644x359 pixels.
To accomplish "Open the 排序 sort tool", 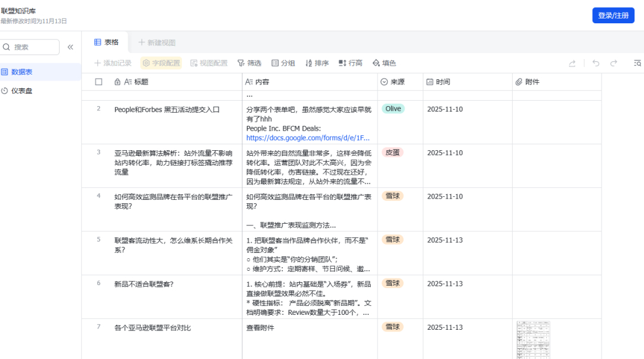I will click(317, 63).
